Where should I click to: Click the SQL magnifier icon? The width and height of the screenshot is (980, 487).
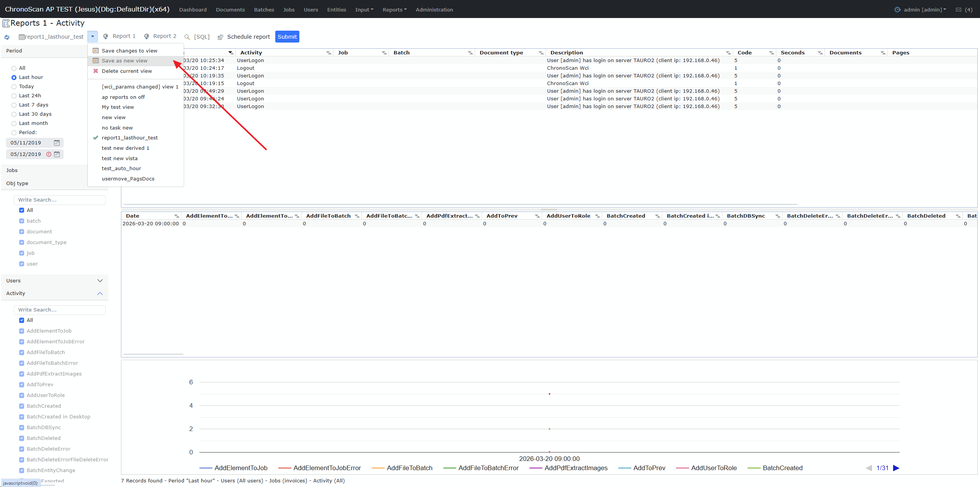coord(187,37)
